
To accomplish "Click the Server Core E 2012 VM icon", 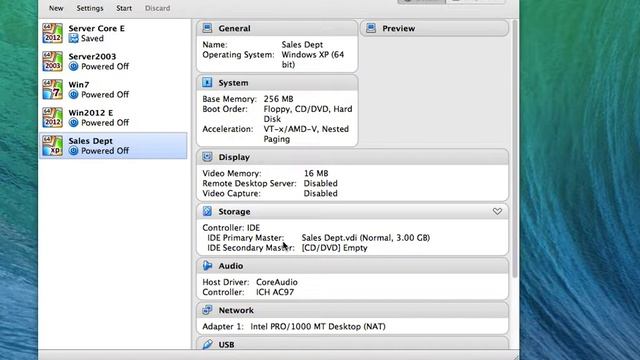I will click(x=53, y=33).
